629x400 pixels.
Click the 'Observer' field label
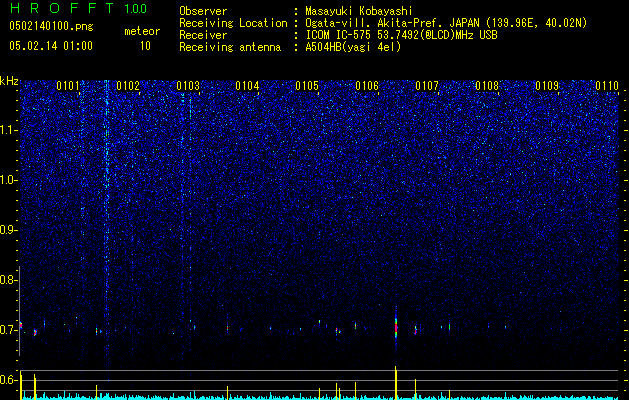point(203,11)
